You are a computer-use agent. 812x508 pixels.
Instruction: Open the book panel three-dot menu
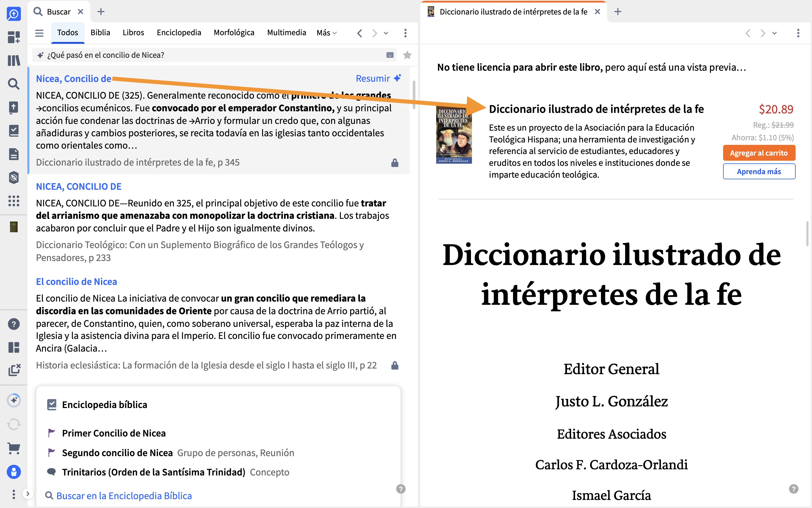(x=798, y=33)
